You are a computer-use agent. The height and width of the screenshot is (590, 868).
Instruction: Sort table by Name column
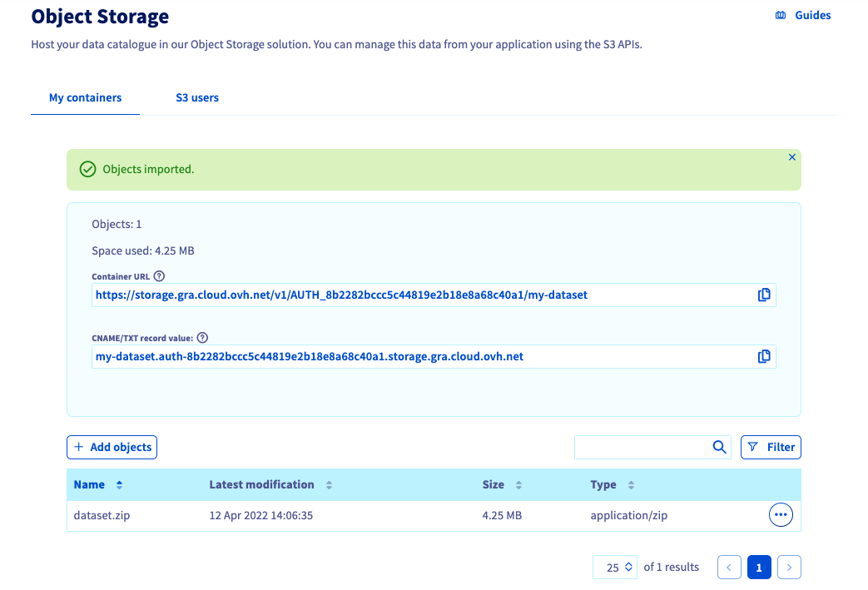coord(119,485)
